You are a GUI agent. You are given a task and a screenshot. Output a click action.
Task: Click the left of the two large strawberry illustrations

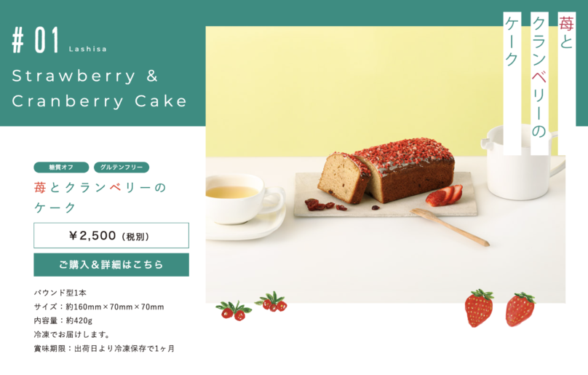tap(479, 308)
